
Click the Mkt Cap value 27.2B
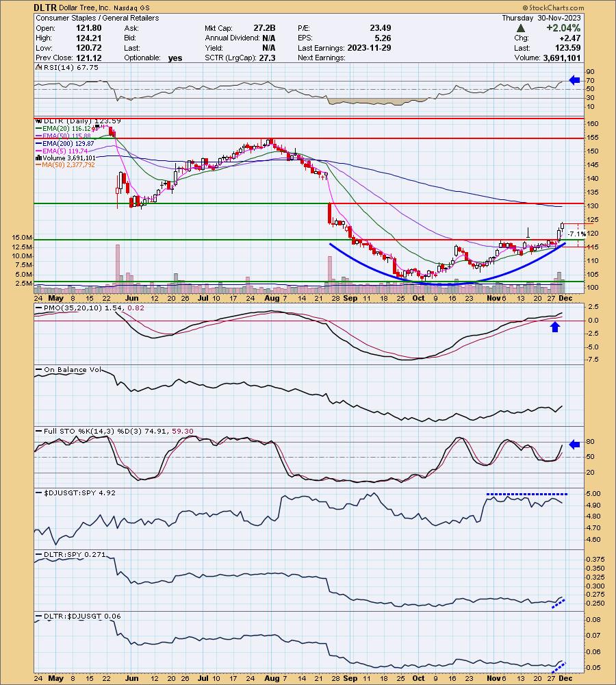point(265,28)
